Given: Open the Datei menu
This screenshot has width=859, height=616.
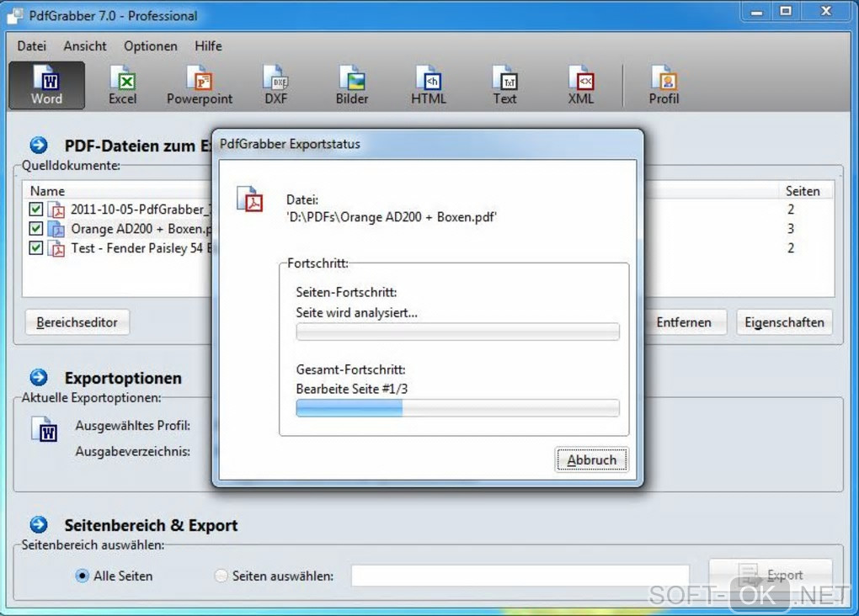Looking at the screenshot, I should [x=32, y=46].
